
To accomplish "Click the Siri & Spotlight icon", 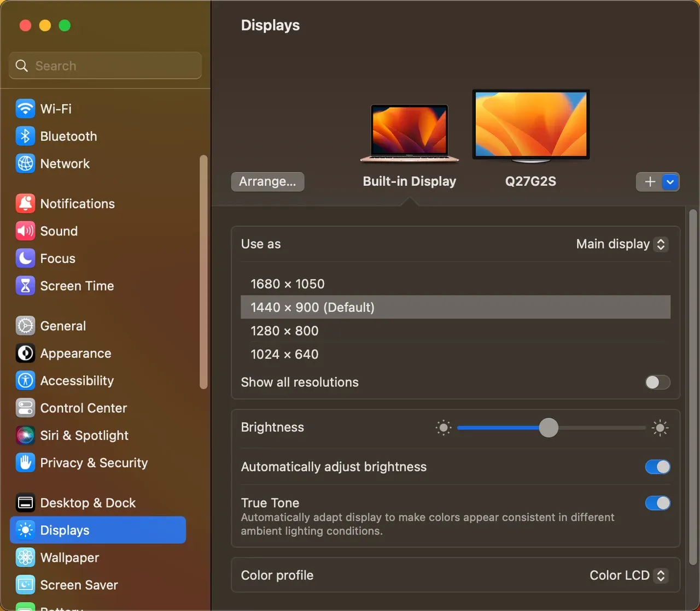I will [25, 435].
